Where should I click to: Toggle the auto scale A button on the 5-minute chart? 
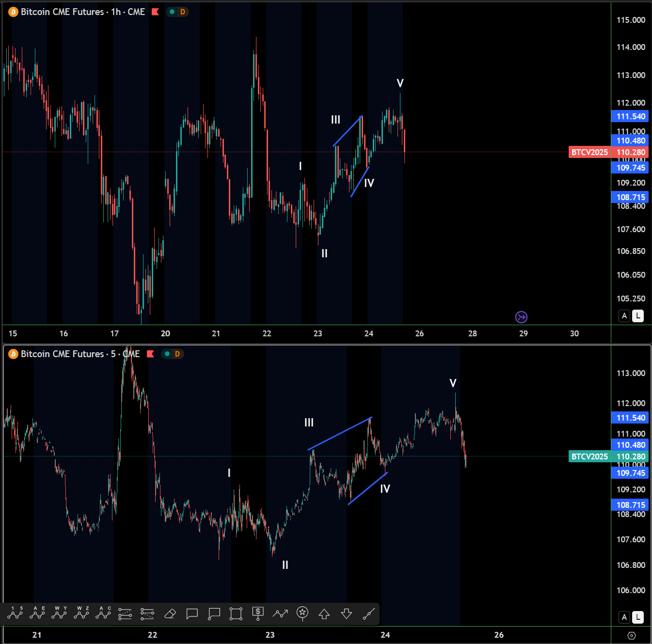click(x=624, y=617)
